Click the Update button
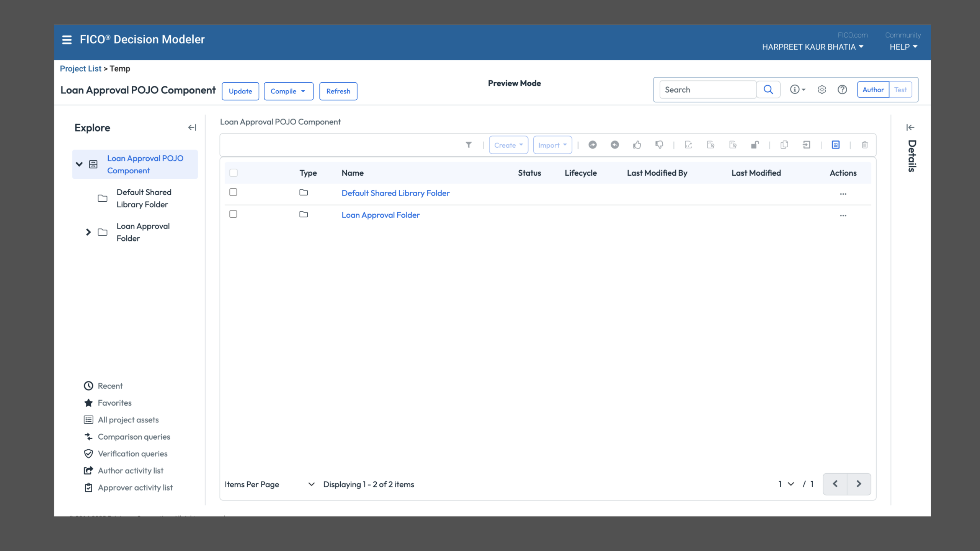The height and width of the screenshot is (551, 980). click(x=240, y=91)
